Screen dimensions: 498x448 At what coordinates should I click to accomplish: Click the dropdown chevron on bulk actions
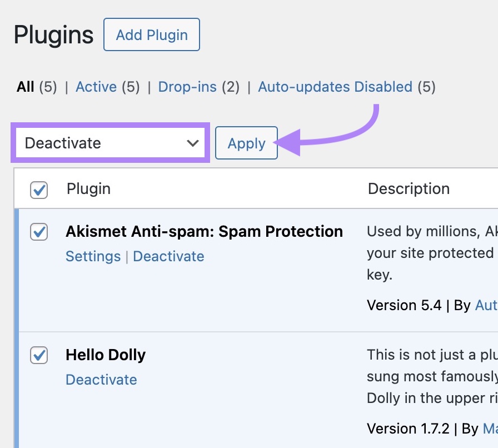[x=192, y=143]
